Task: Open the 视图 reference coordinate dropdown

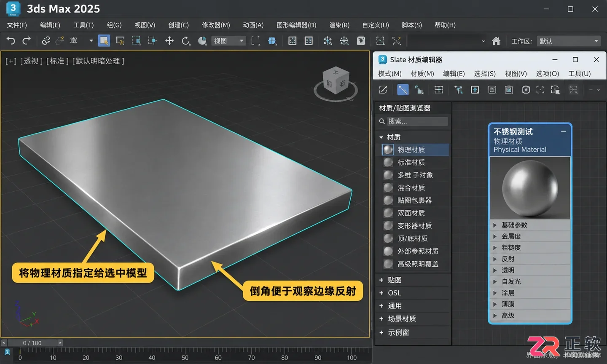Action: pos(228,41)
